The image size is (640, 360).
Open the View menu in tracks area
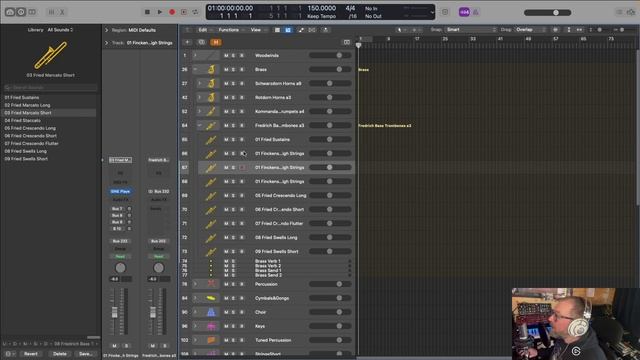pyautogui.click(x=256, y=30)
